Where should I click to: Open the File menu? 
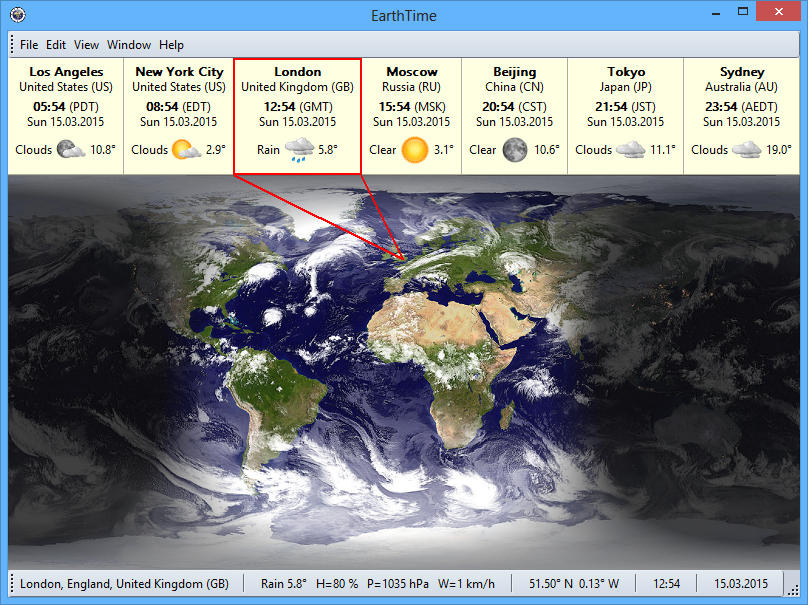click(29, 45)
